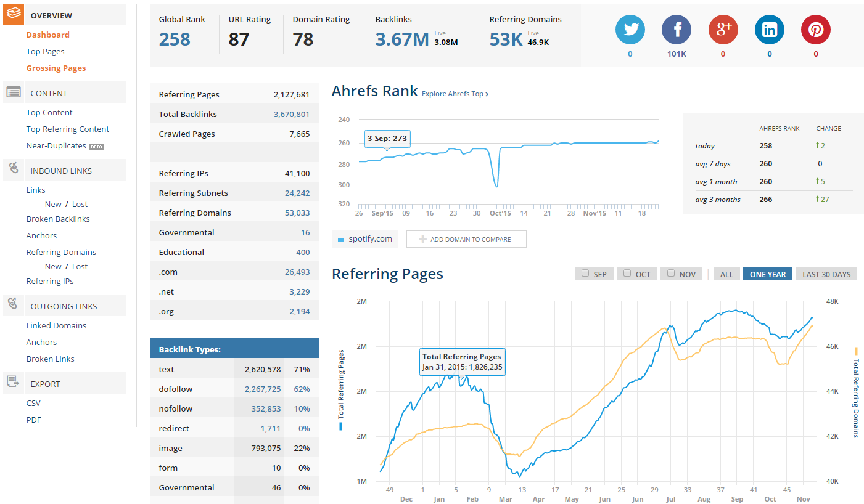Screen dimensions: 864x504
Task: Tick the OCT checkbox
Action: pyautogui.click(x=627, y=274)
